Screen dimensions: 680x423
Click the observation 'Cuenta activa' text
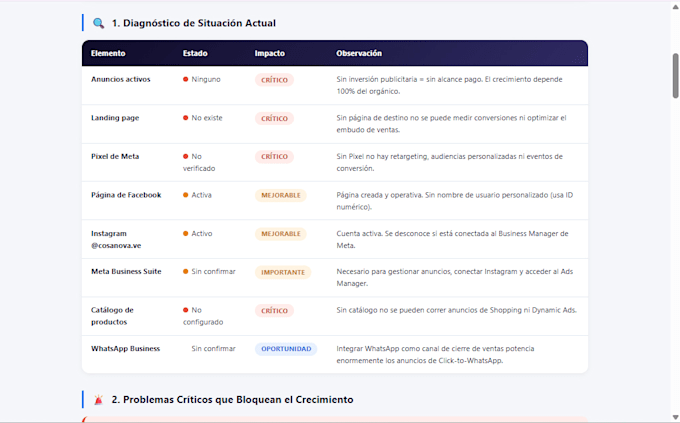pyautogui.click(x=452, y=239)
